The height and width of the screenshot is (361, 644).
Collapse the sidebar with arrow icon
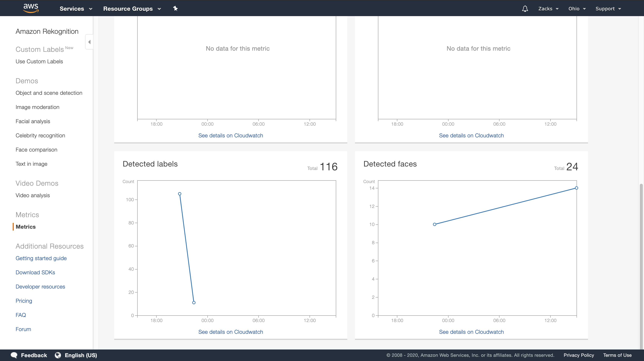(89, 42)
